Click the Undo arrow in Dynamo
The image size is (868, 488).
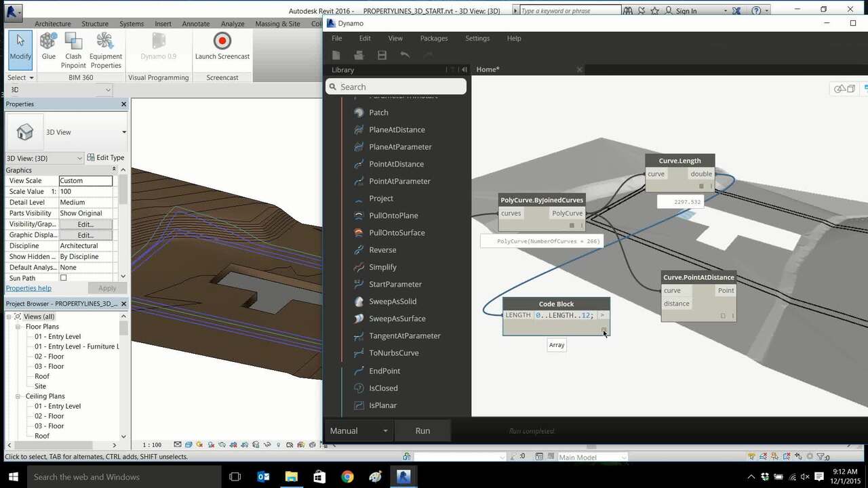coord(405,55)
